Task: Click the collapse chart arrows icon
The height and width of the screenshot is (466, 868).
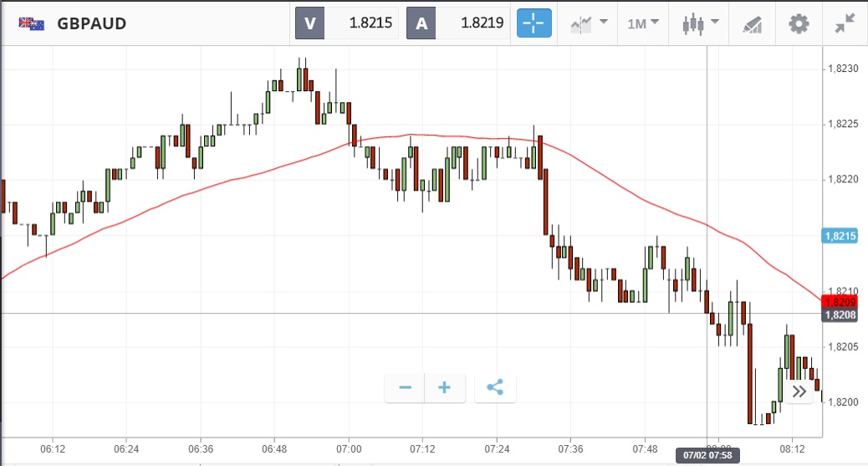Action: pos(845,23)
